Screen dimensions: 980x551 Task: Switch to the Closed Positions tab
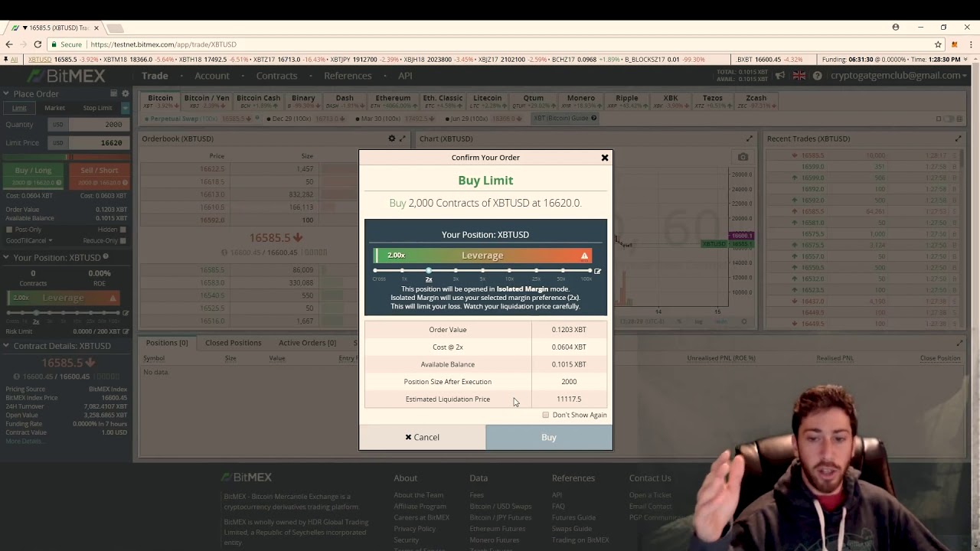tap(233, 343)
